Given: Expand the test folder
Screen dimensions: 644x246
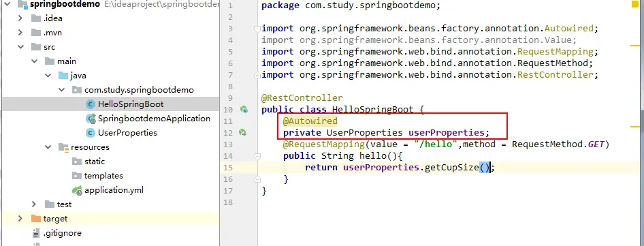Looking at the screenshot, I should (34, 204).
